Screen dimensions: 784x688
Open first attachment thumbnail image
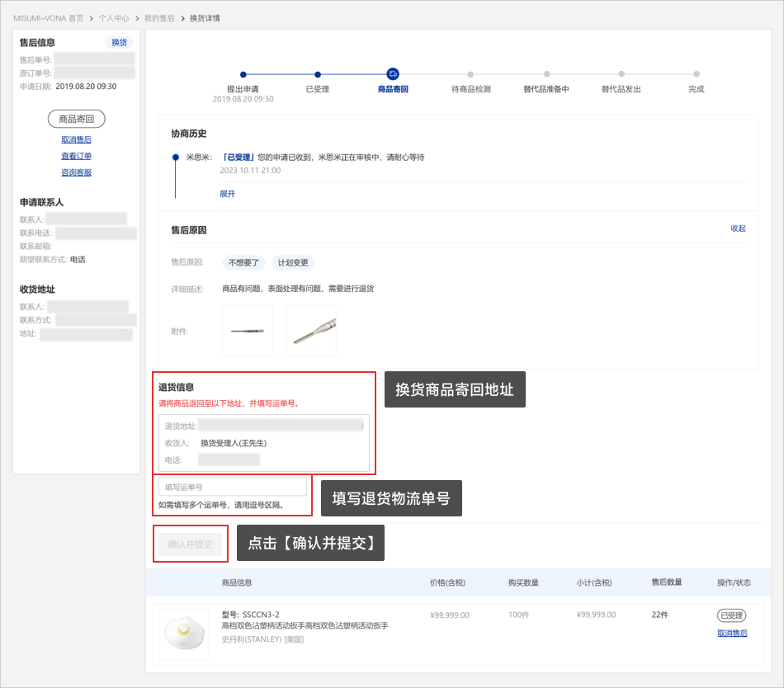click(248, 331)
